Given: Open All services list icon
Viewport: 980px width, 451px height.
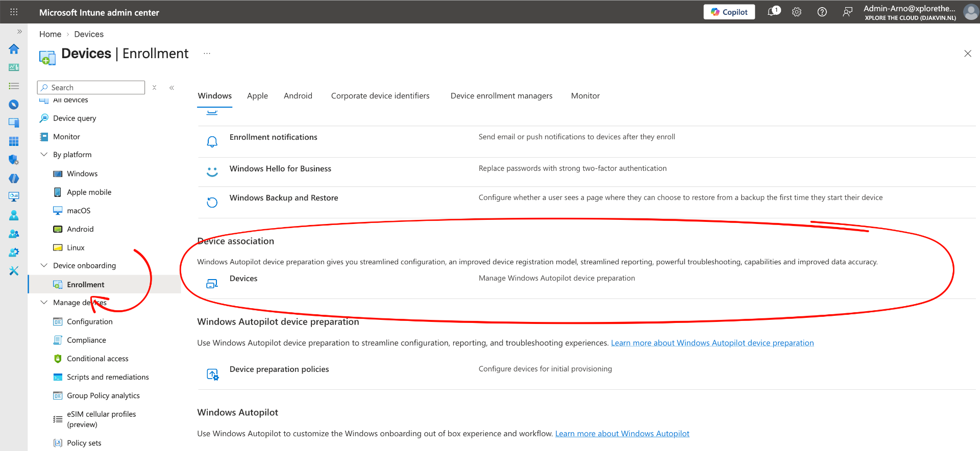Looking at the screenshot, I should [x=14, y=86].
